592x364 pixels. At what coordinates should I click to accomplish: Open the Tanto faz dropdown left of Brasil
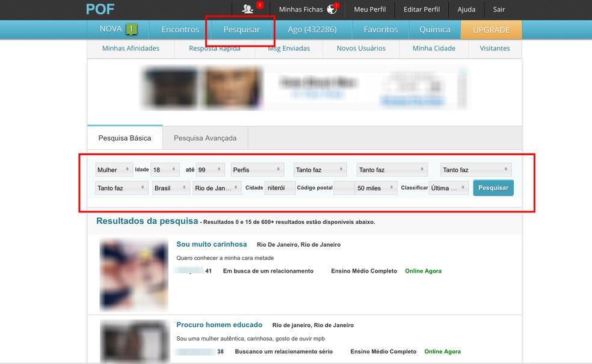[x=122, y=188]
